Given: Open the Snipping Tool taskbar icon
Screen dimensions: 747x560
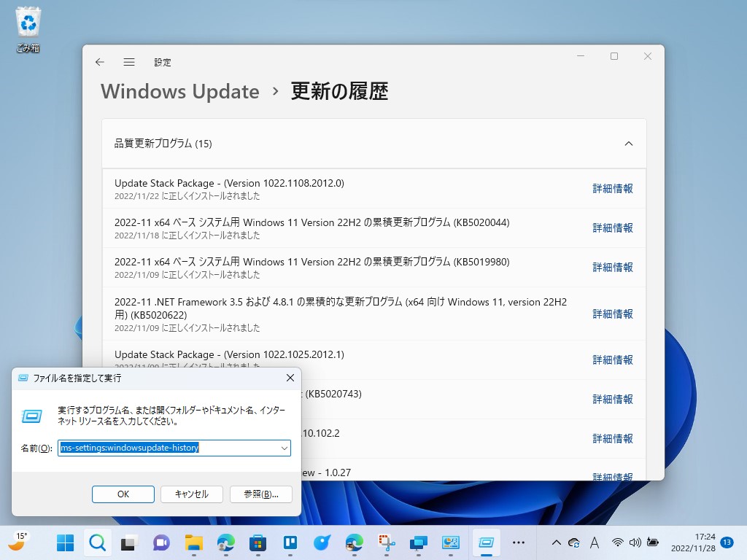Looking at the screenshot, I should tap(386, 542).
